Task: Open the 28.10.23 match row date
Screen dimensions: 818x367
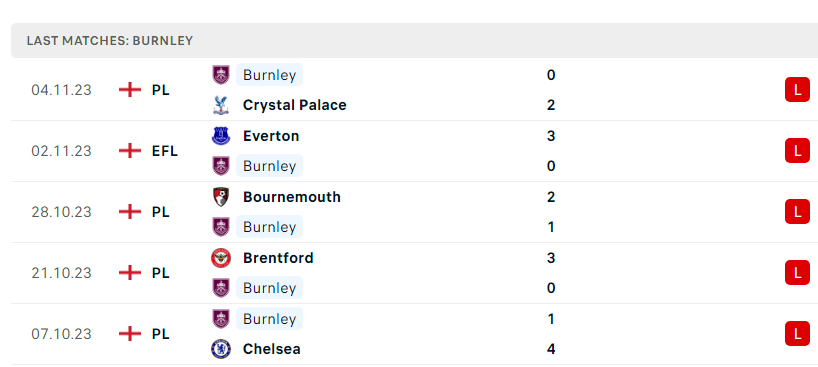Action: click(x=62, y=212)
